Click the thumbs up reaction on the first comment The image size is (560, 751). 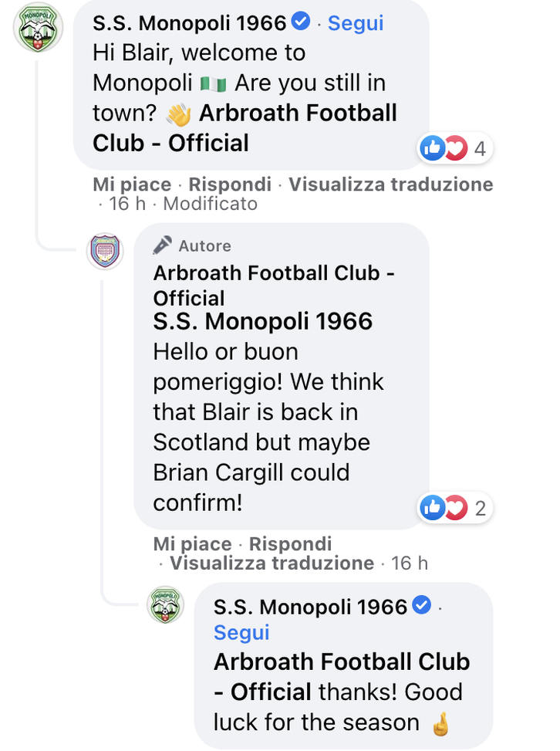coord(433,148)
